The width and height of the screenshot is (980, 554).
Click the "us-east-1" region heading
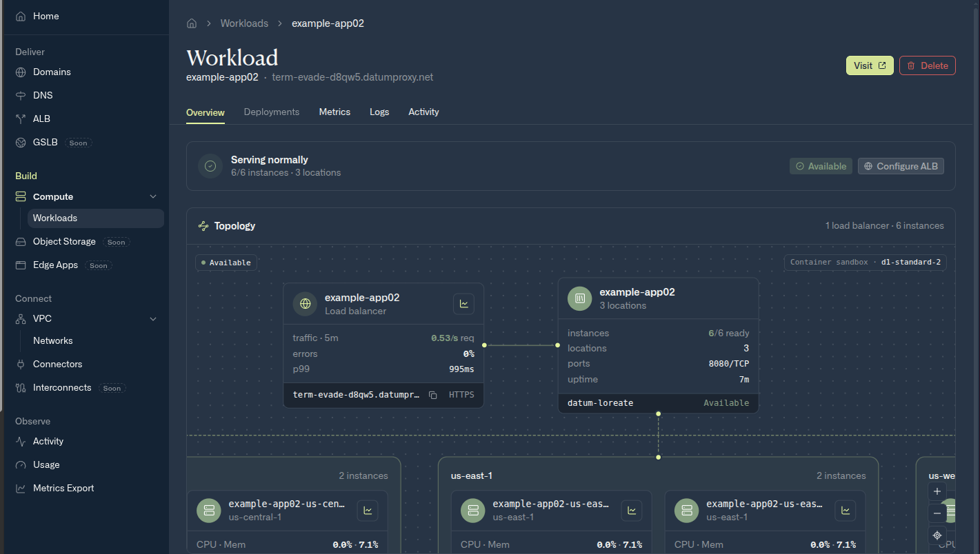click(x=472, y=476)
